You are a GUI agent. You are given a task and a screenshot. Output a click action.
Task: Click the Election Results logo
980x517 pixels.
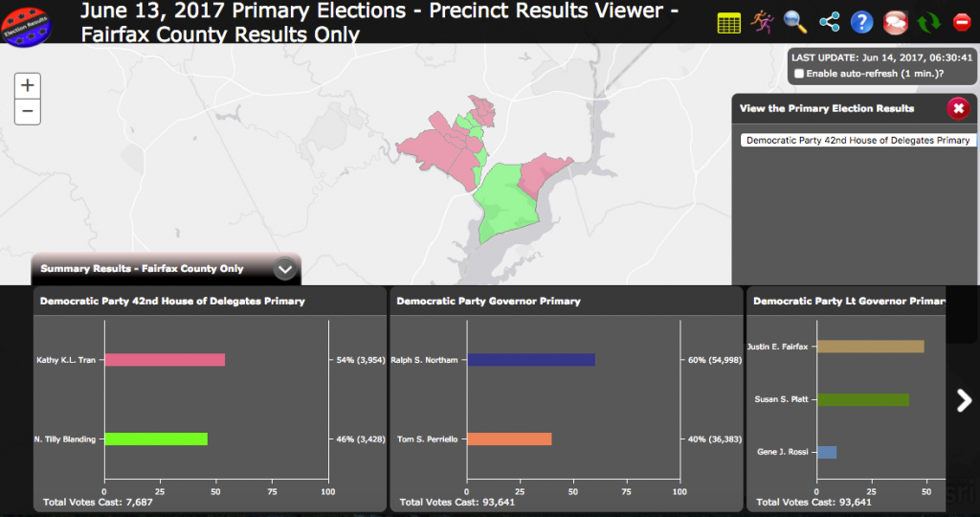coord(26,23)
